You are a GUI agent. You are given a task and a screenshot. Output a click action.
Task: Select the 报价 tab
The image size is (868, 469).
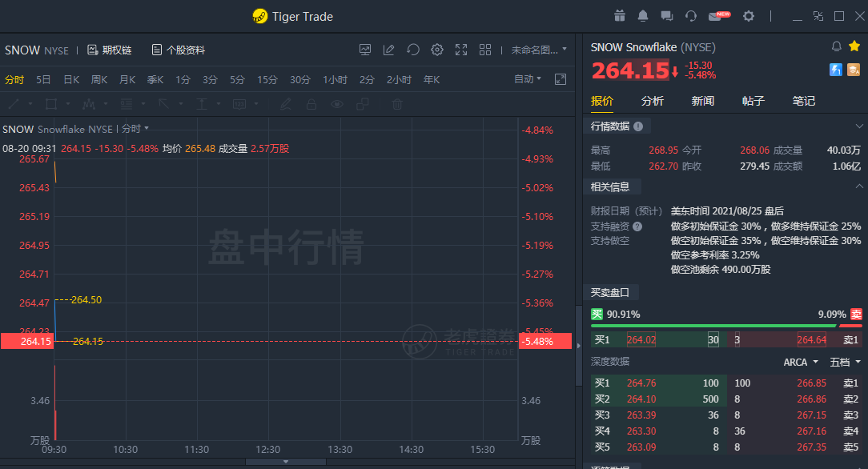coord(601,101)
